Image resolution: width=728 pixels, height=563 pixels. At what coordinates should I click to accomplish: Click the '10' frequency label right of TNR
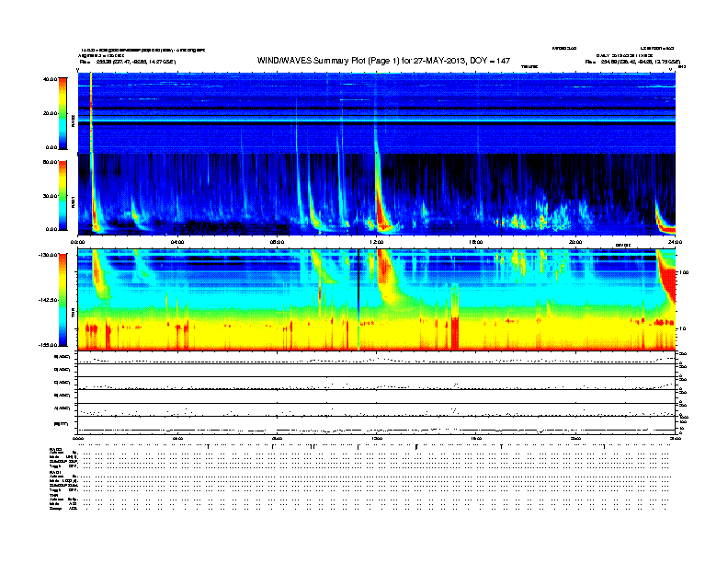pyautogui.click(x=682, y=329)
